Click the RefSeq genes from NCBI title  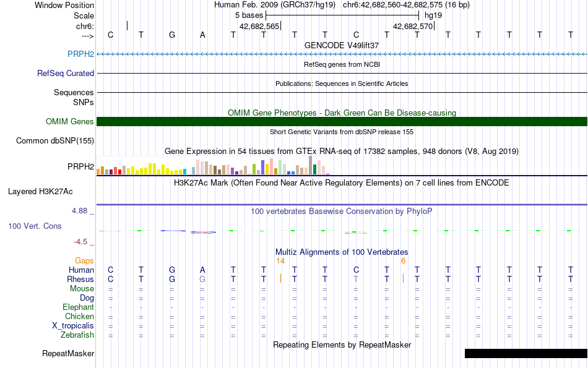[x=342, y=64]
